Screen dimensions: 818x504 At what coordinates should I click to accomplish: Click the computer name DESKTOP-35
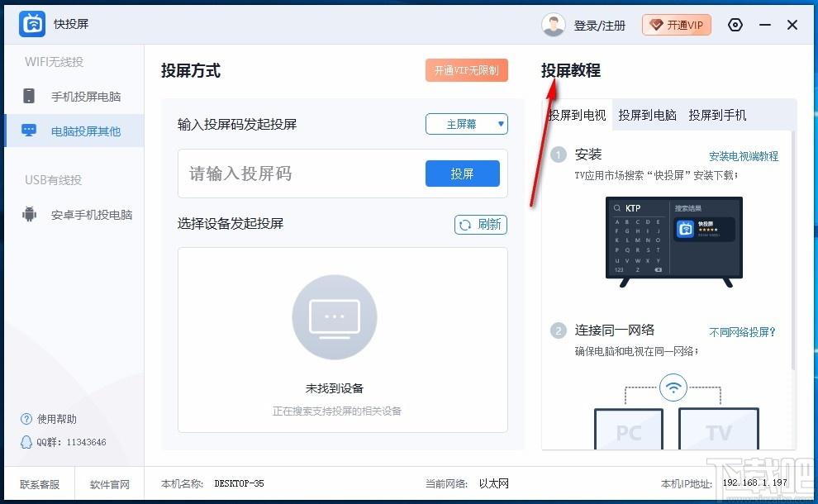(239, 483)
